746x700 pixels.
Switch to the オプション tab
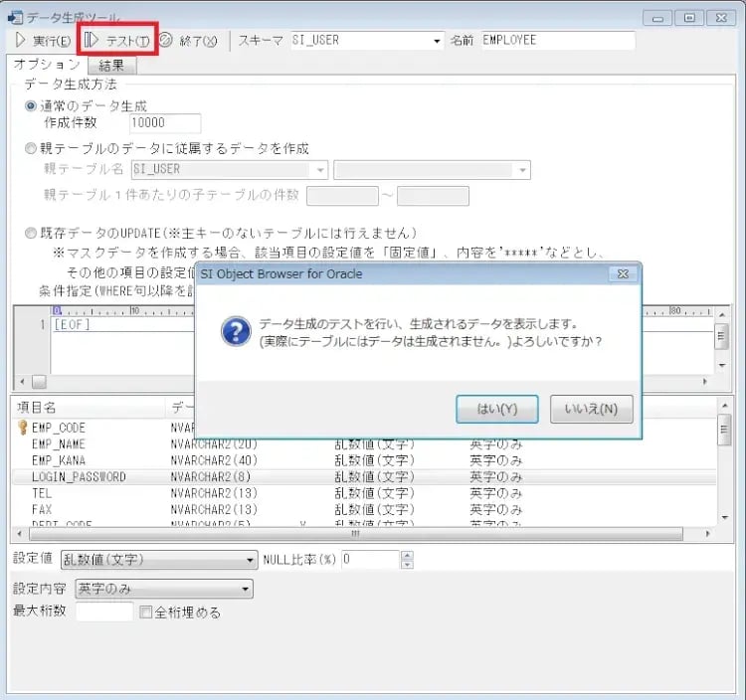pos(47,65)
